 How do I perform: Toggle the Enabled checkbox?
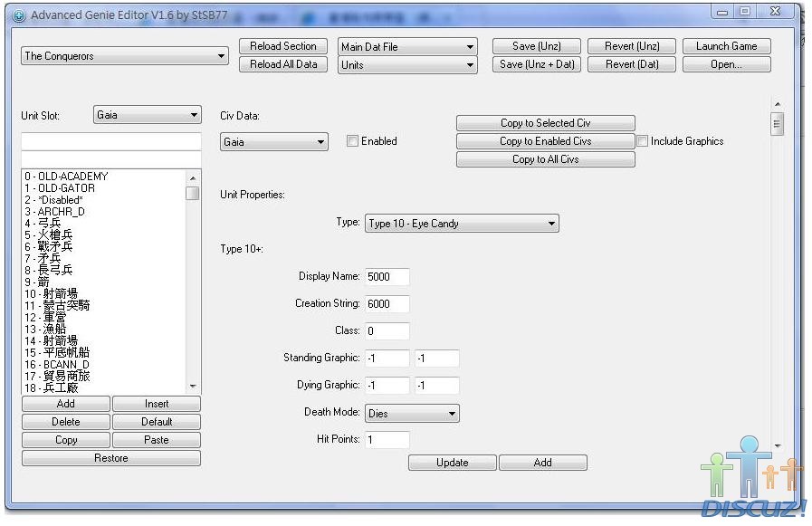(352, 141)
